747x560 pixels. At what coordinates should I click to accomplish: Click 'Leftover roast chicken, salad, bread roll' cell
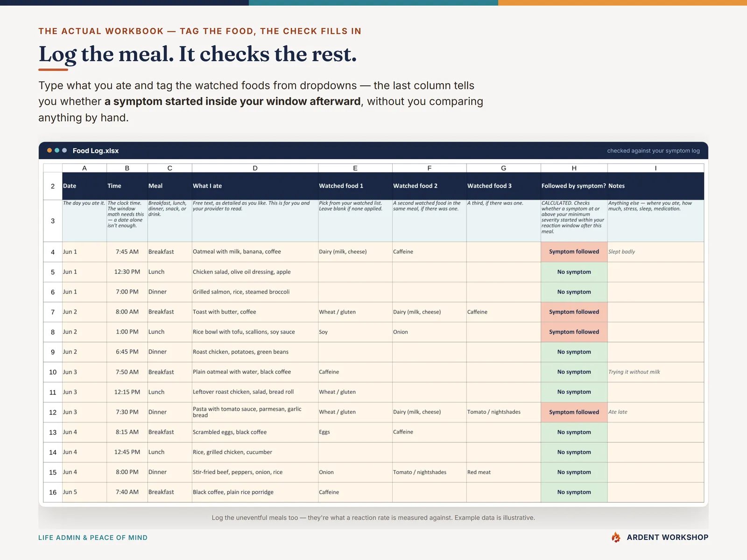click(255, 392)
